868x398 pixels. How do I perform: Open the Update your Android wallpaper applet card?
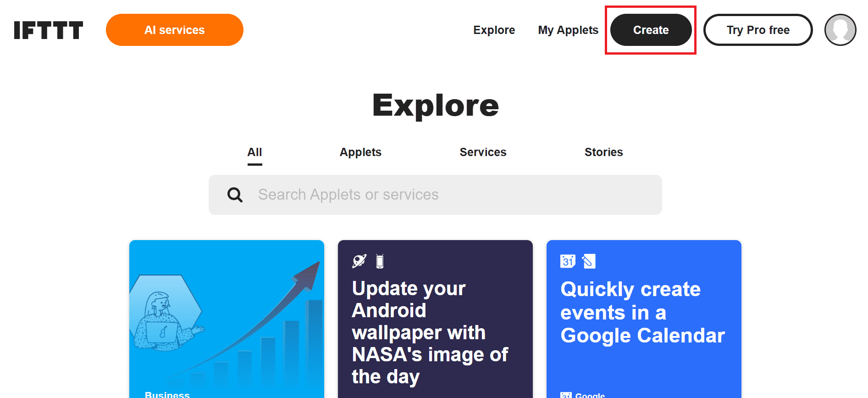point(435,319)
